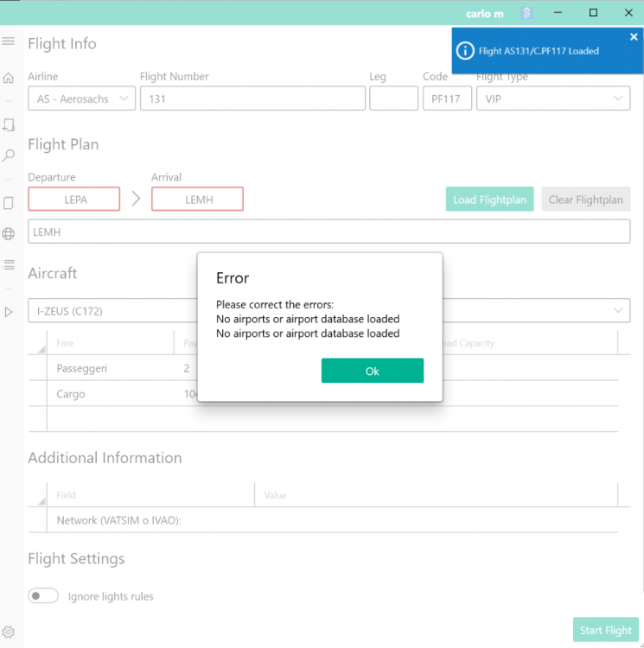
Task: Dismiss the Flight Loaded notification with the X
Action: click(634, 37)
